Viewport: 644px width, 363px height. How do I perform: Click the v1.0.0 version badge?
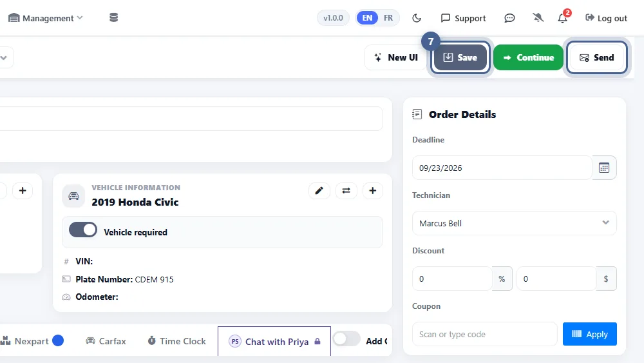coord(333,18)
